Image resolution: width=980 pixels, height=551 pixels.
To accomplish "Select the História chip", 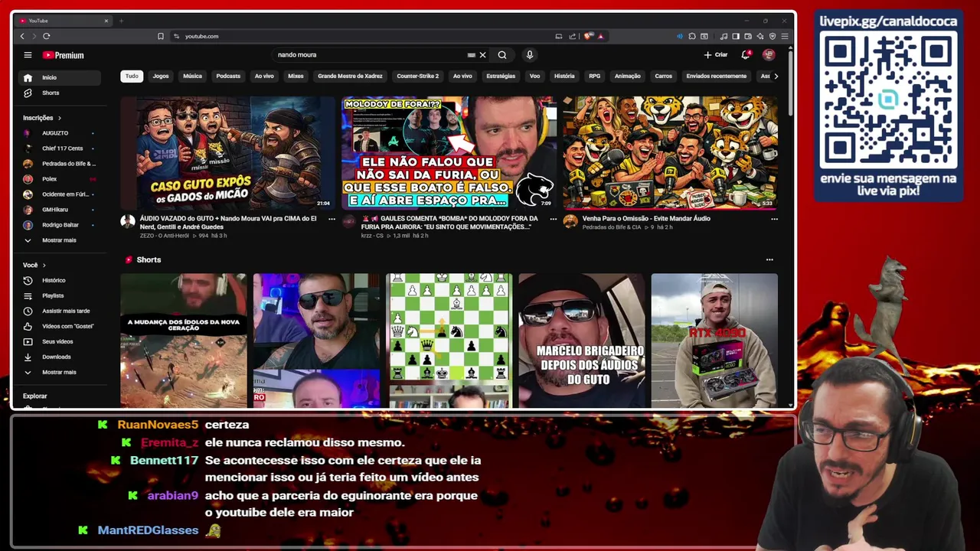I will click(564, 76).
